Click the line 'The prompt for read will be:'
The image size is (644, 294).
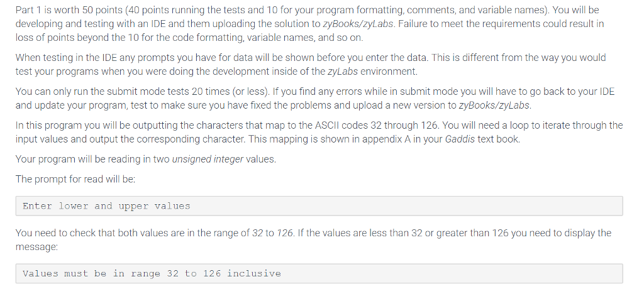(75, 179)
